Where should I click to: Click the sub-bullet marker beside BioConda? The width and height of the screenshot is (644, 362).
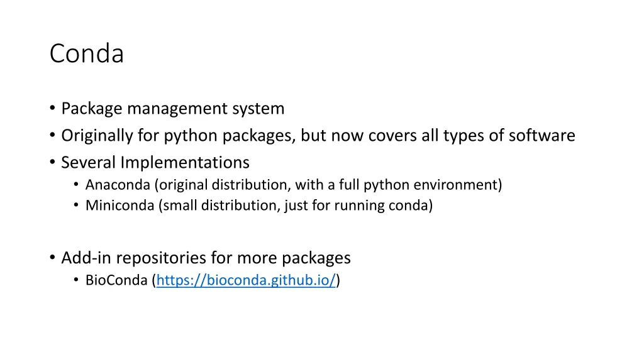pos(76,280)
